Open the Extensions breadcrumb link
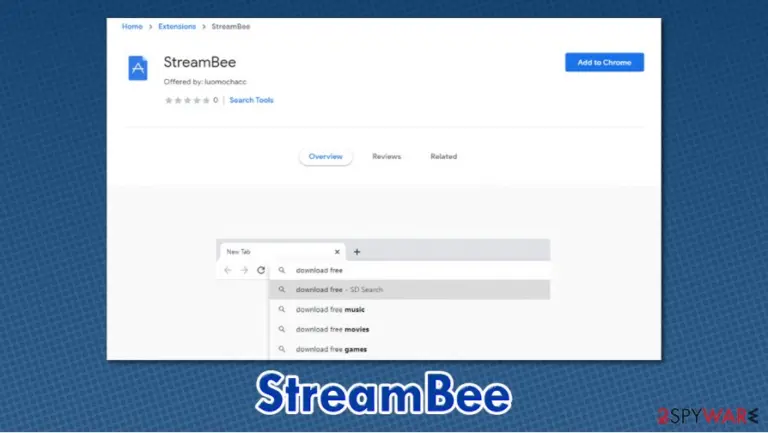 pyautogui.click(x=177, y=26)
